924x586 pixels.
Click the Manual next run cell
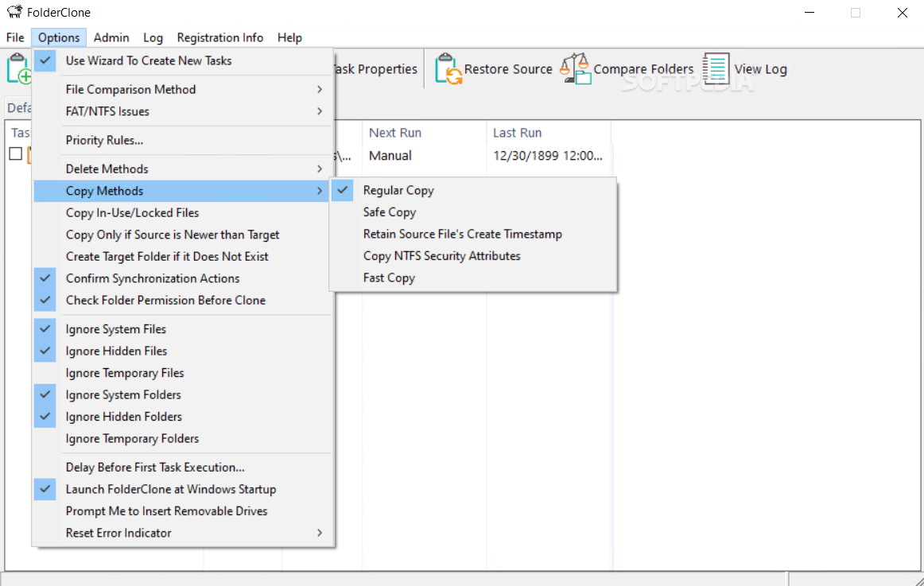pos(390,156)
